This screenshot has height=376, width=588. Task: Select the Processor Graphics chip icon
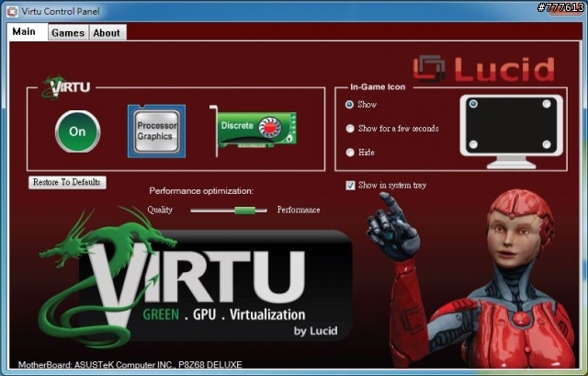click(156, 131)
